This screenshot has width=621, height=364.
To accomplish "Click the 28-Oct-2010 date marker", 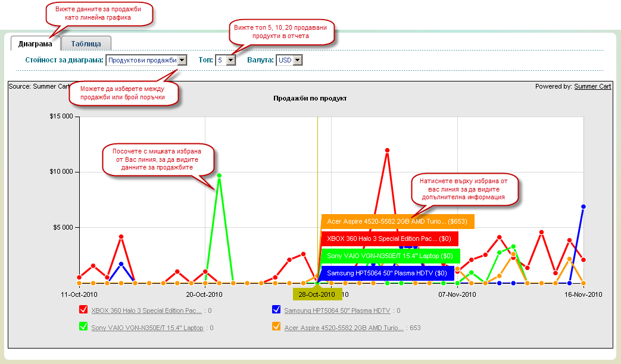I will [x=317, y=294].
